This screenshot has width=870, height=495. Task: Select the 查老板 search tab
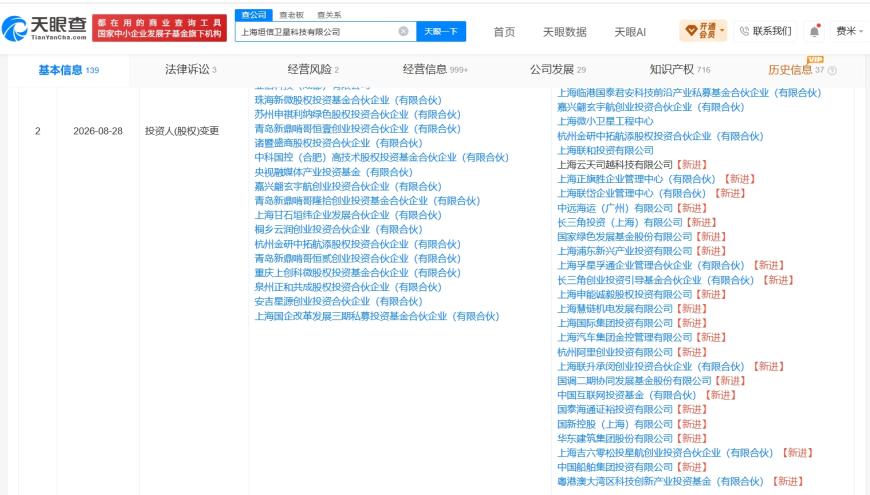pos(291,15)
